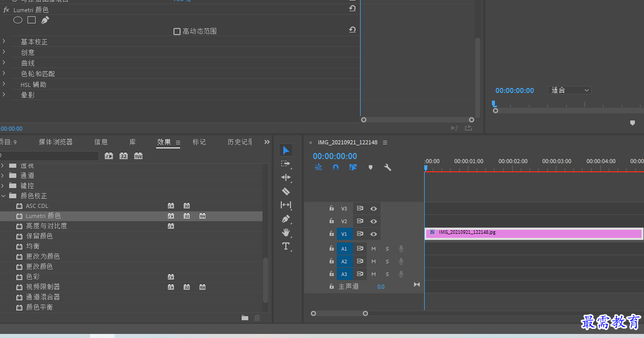Show more panel tabs with double chevron
The height and width of the screenshot is (338, 644).
click(x=267, y=142)
